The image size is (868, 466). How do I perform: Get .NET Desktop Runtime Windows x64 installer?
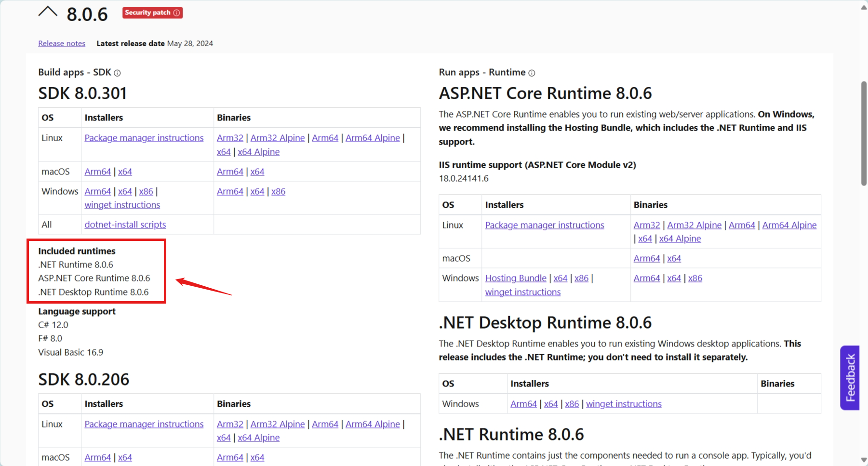pos(551,404)
